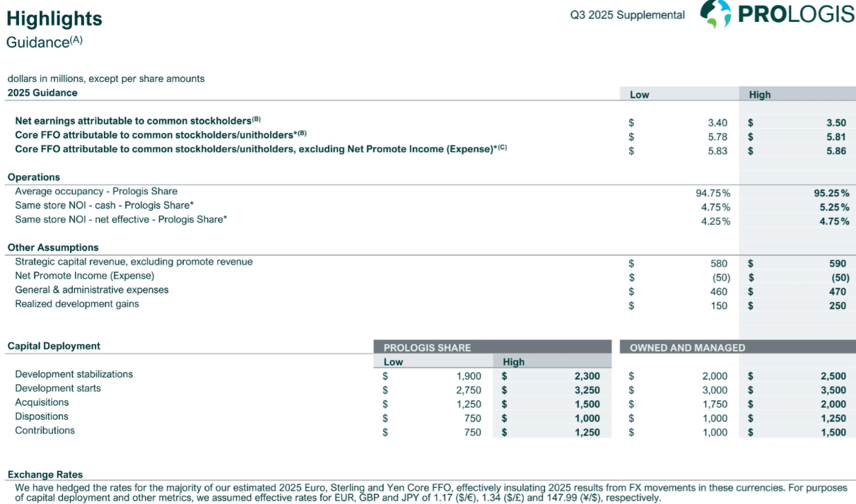Click the PROLOGIS wordmark text
The width and height of the screenshot is (856, 504).
[797, 14]
